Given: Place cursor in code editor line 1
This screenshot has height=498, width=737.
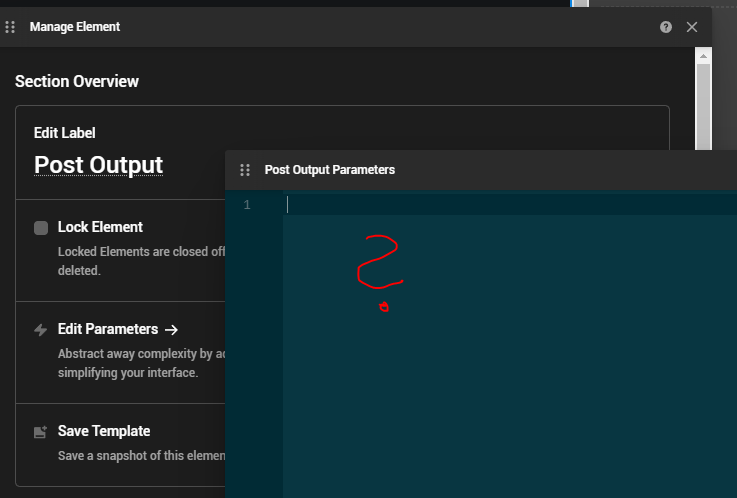Looking at the screenshot, I should click(500, 205).
